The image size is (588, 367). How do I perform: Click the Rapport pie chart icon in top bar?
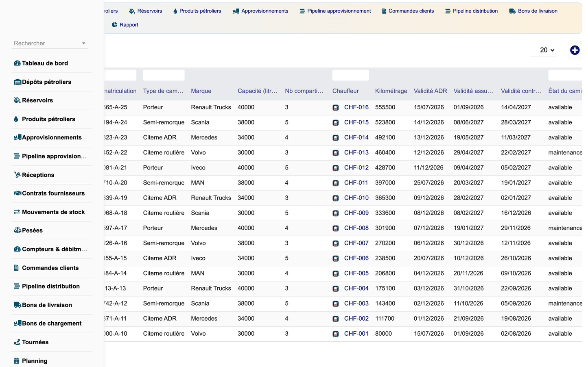click(x=114, y=25)
